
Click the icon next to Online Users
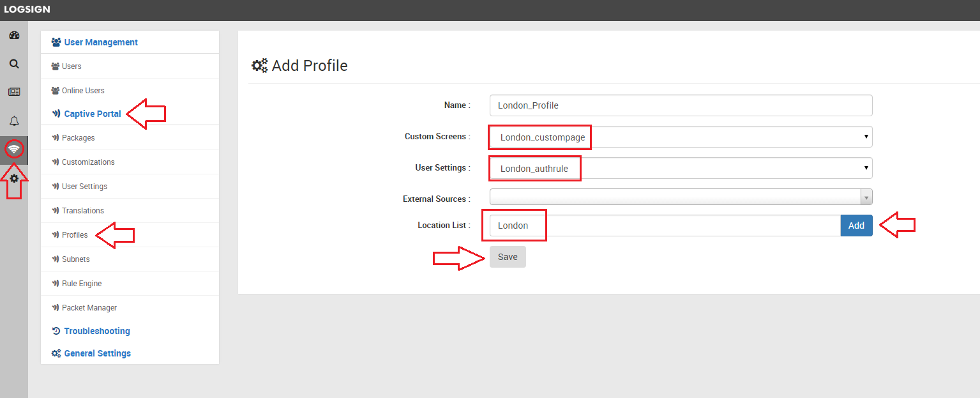(55, 91)
